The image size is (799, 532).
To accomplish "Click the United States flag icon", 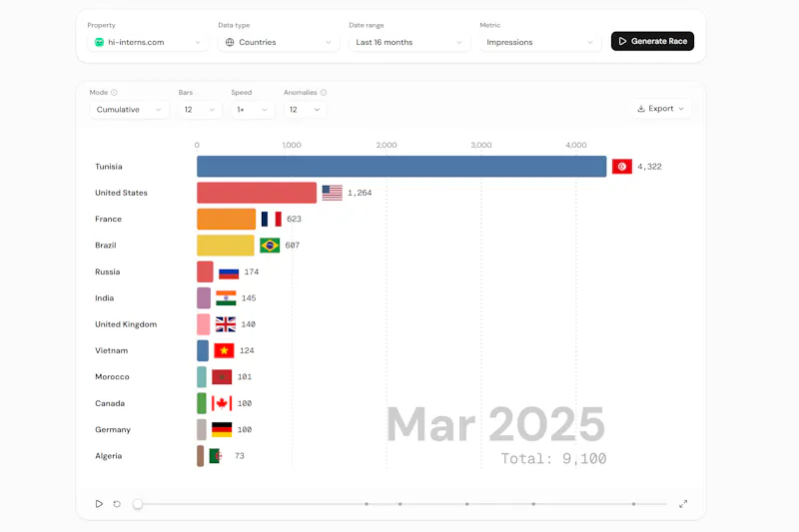I will point(333,193).
